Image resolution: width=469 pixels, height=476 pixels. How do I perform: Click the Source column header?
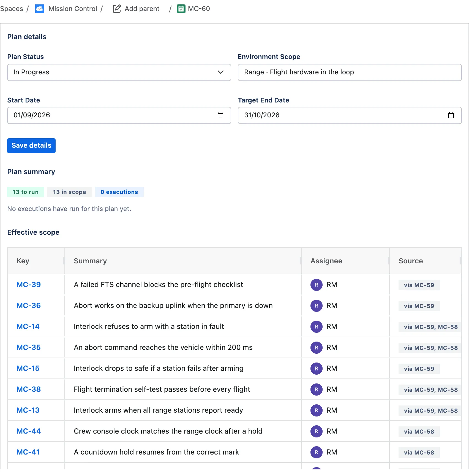tap(425, 261)
